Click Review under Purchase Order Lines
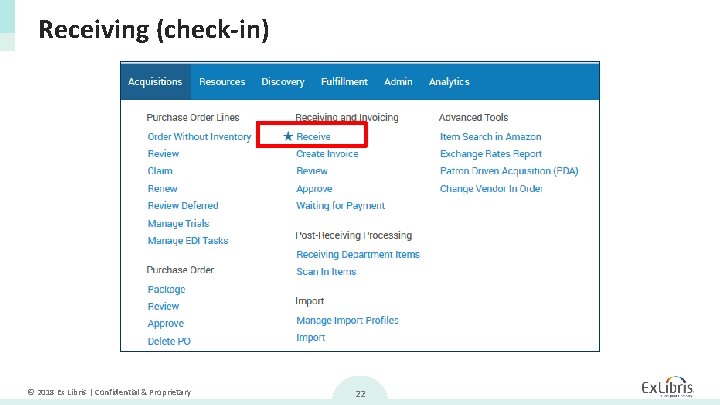This screenshot has height=405, width=720. (163, 154)
